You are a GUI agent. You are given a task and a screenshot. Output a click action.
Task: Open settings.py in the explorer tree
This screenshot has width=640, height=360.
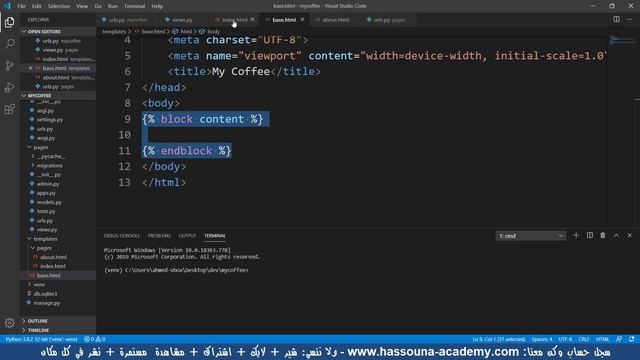(50, 120)
